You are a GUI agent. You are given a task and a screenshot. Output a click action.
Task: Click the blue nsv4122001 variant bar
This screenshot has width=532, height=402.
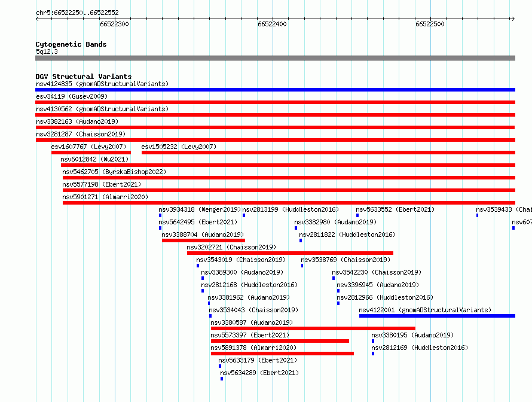tap(437, 316)
